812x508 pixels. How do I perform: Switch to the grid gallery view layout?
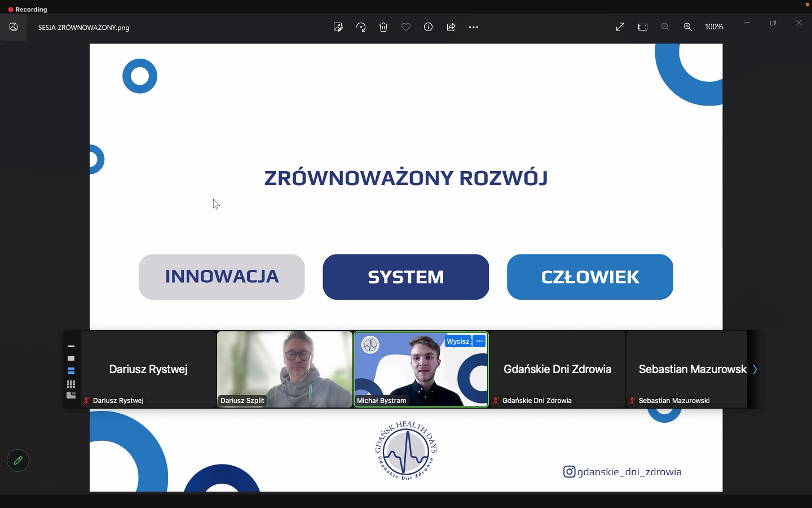click(71, 384)
